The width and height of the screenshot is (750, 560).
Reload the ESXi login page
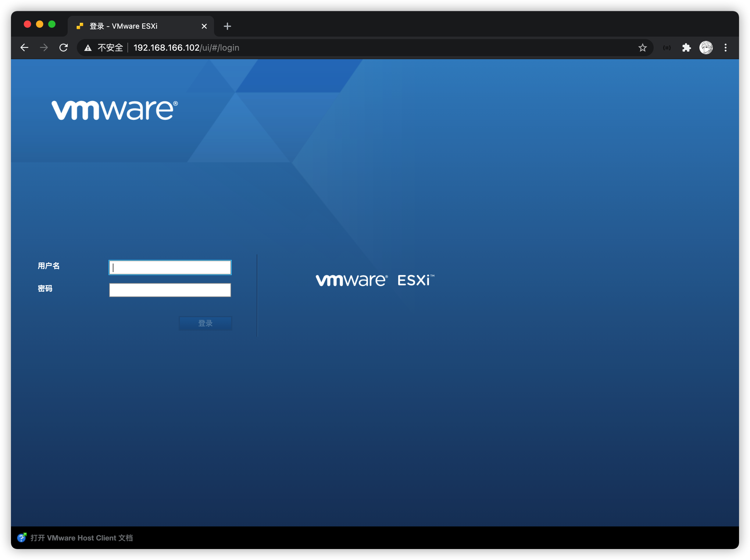[x=63, y=48]
